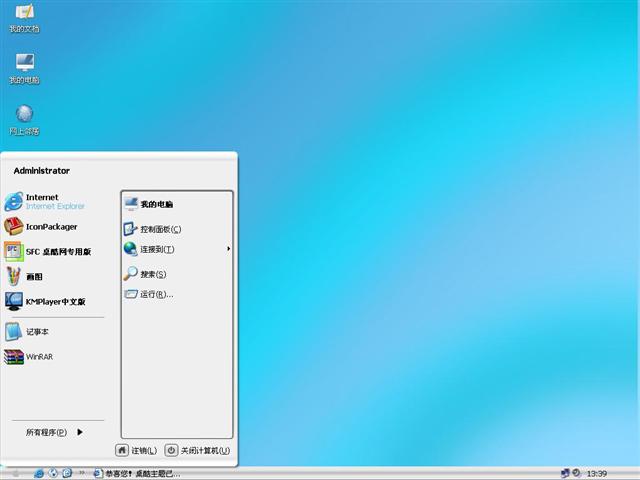640x480 pixels.
Task: Open the 运行(R)... run dialog
Action: point(149,294)
